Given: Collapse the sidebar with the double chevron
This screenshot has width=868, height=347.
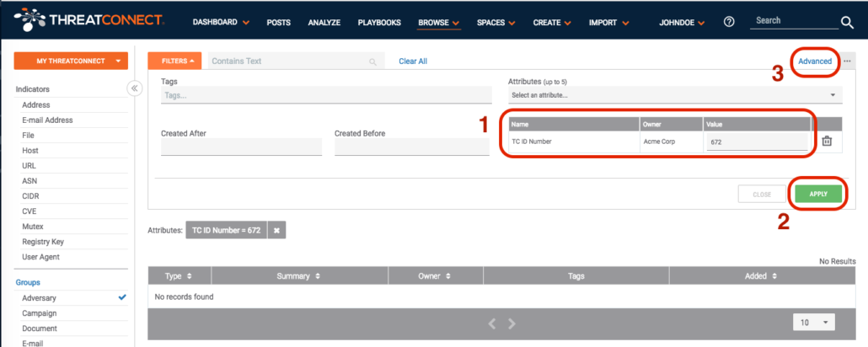Looking at the screenshot, I should pos(135,88).
